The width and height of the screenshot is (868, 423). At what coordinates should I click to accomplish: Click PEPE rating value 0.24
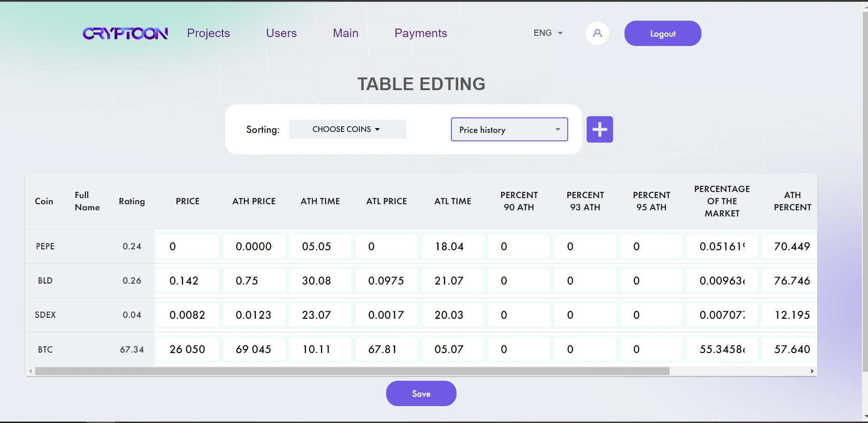click(132, 246)
